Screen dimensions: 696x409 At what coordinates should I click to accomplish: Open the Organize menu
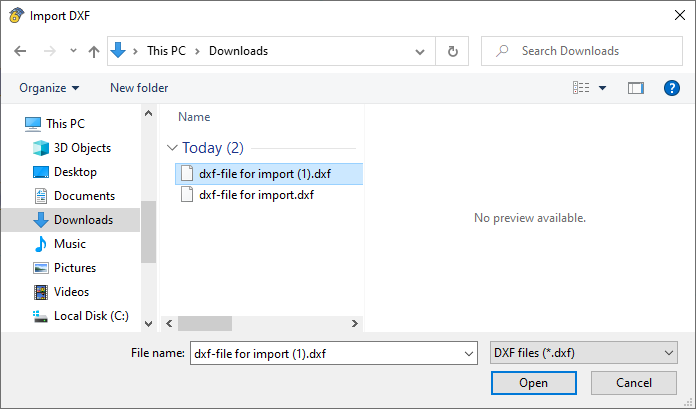pyautogui.click(x=49, y=88)
